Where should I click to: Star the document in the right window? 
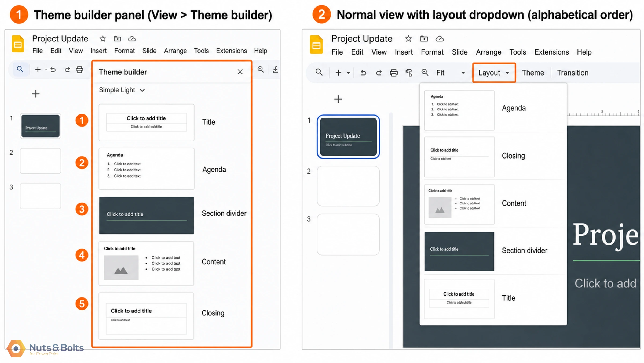point(408,39)
